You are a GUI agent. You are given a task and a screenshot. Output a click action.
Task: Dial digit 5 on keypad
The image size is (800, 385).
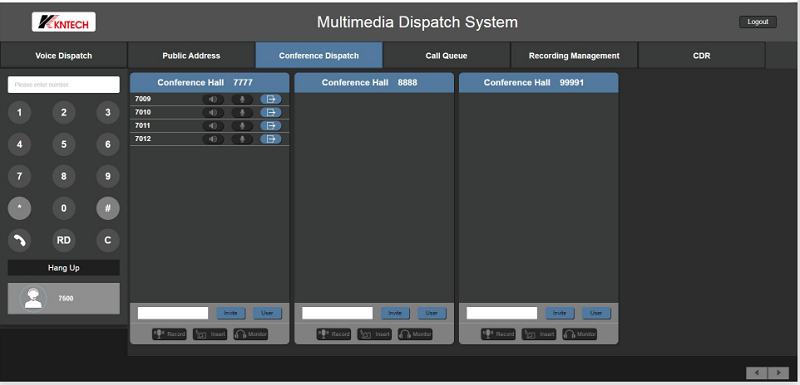click(64, 144)
